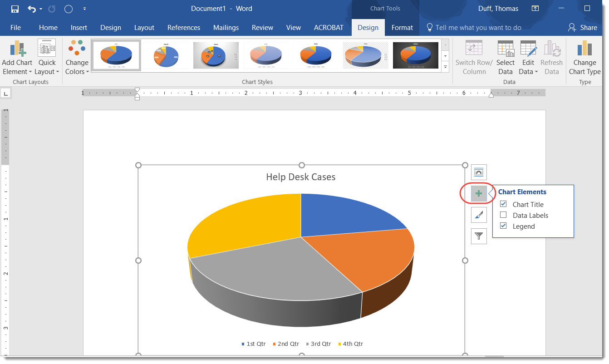Enable the Data Labels checkbox
The height and width of the screenshot is (364, 609).
(503, 215)
